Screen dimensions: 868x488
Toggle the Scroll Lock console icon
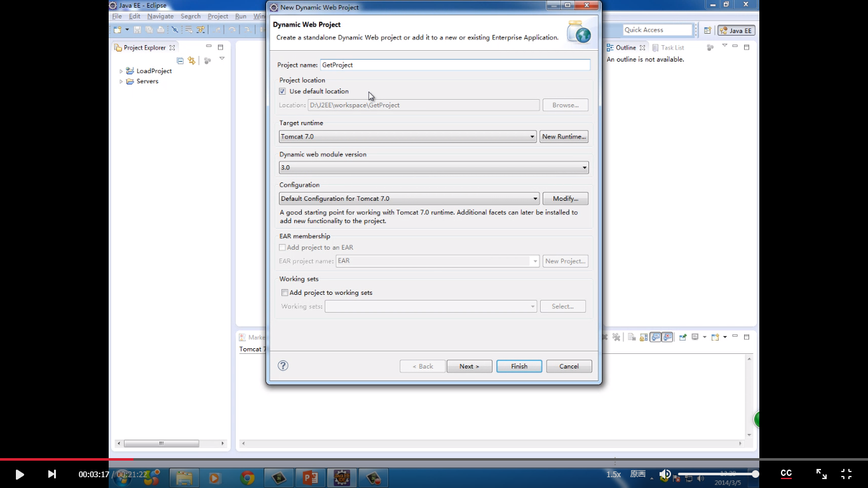644,337
